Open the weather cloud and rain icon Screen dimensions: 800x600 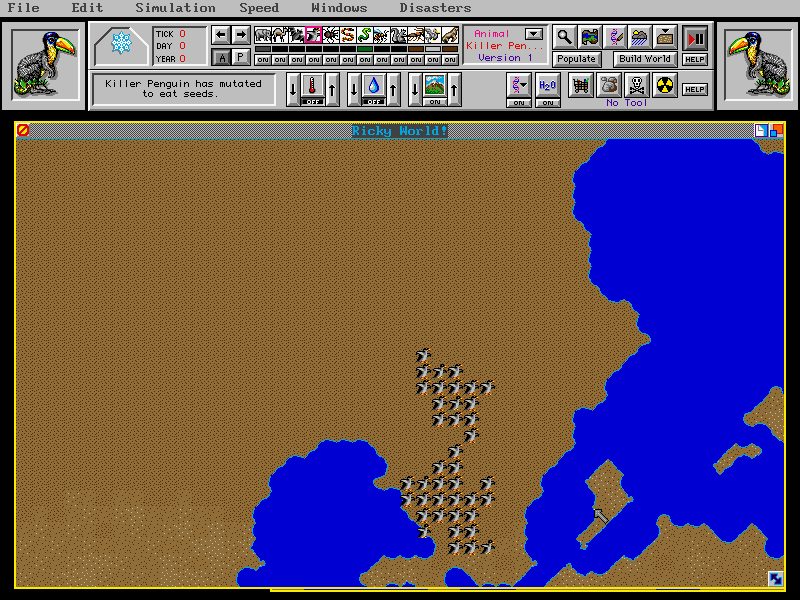click(640, 37)
